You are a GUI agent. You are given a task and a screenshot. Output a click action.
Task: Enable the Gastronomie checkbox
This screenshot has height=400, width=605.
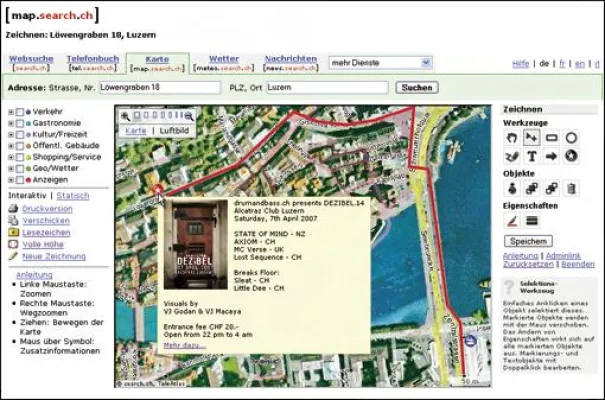pos(20,123)
